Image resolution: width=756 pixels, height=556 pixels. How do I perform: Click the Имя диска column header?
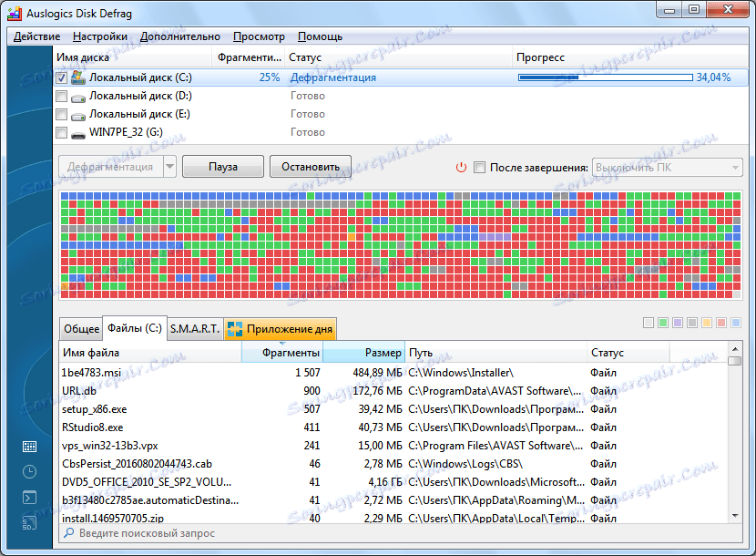pyautogui.click(x=133, y=57)
